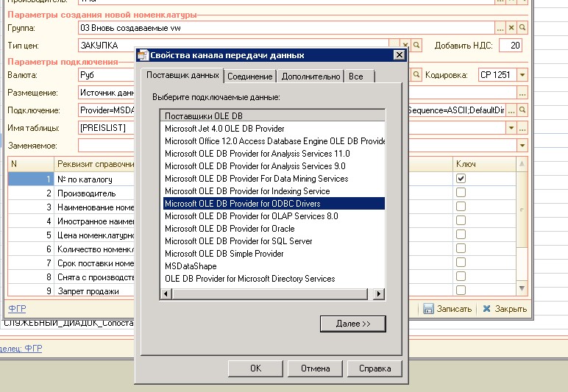Check the Ключ box in row 3
The image size is (568, 392).
click(461, 207)
